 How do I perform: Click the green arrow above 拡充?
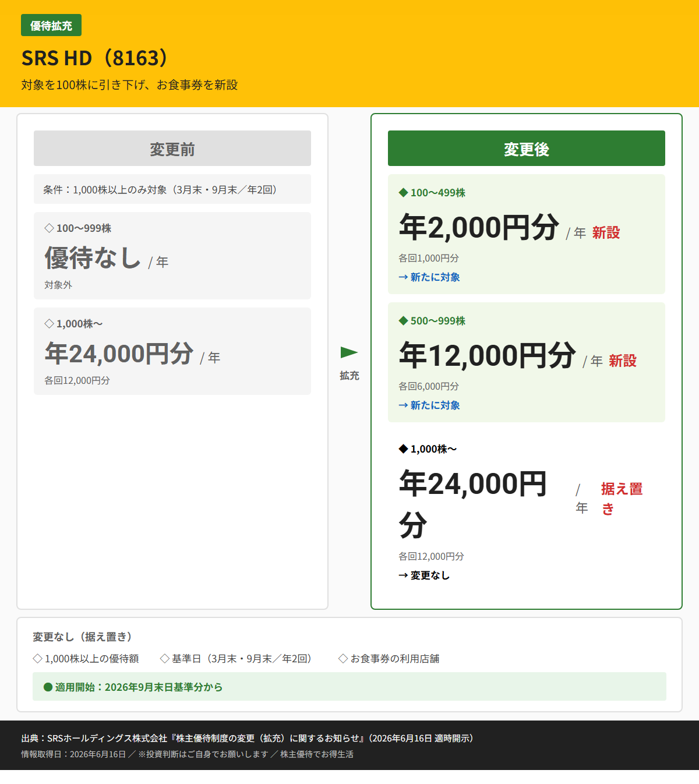coord(349,352)
